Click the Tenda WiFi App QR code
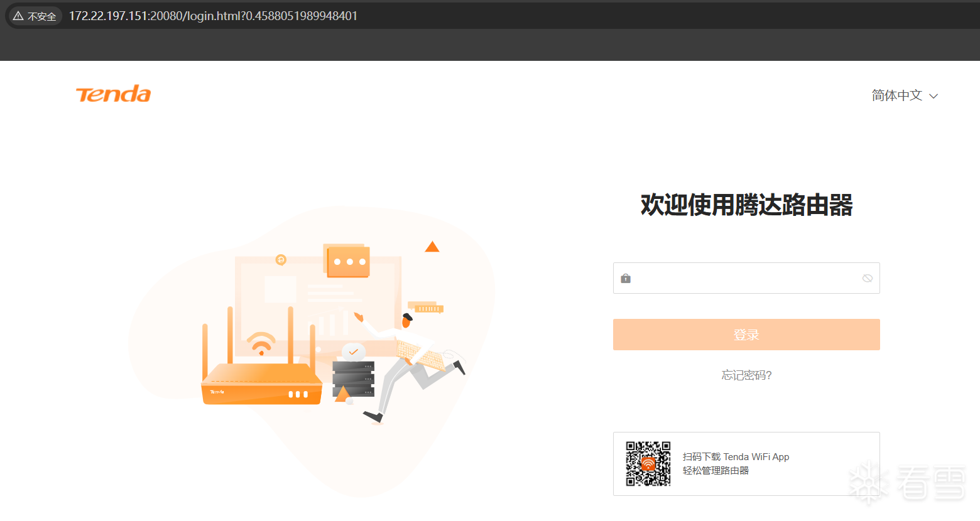Image resolution: width=980 pixels, height=521 pixels. (648, 464)
